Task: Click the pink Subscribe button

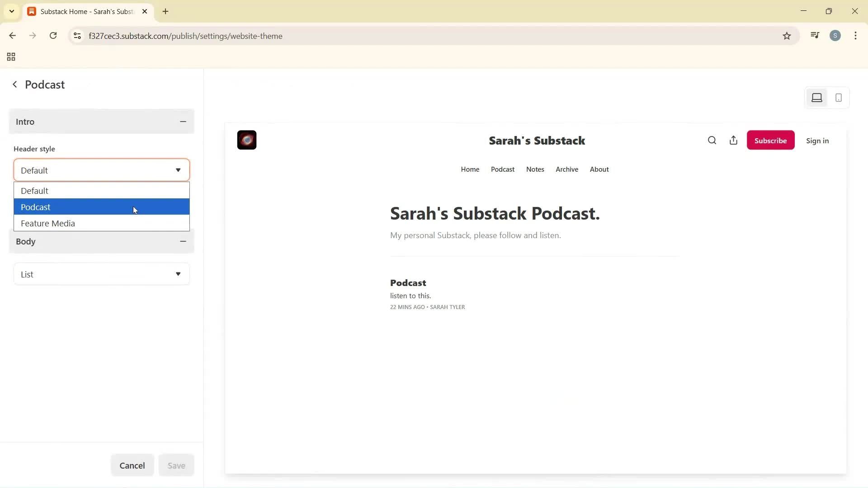Action: (x=770, y=141)
